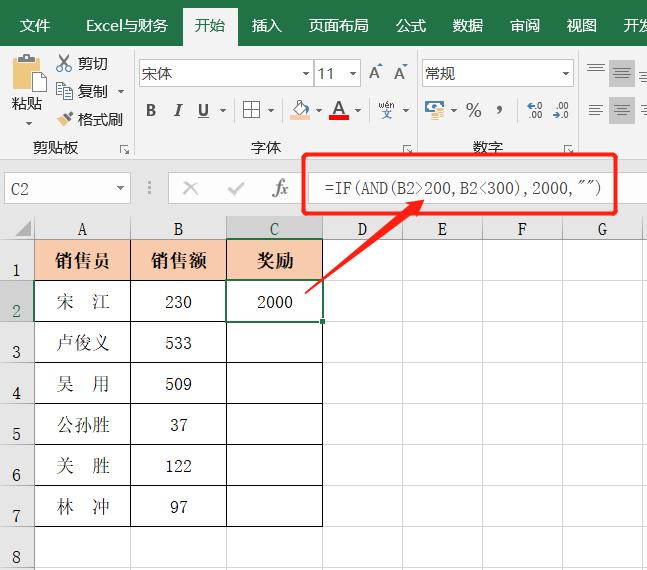The width and height of the screenshot is (647, 570).
Task: Decrease decimal places
Action: [561, 110]
